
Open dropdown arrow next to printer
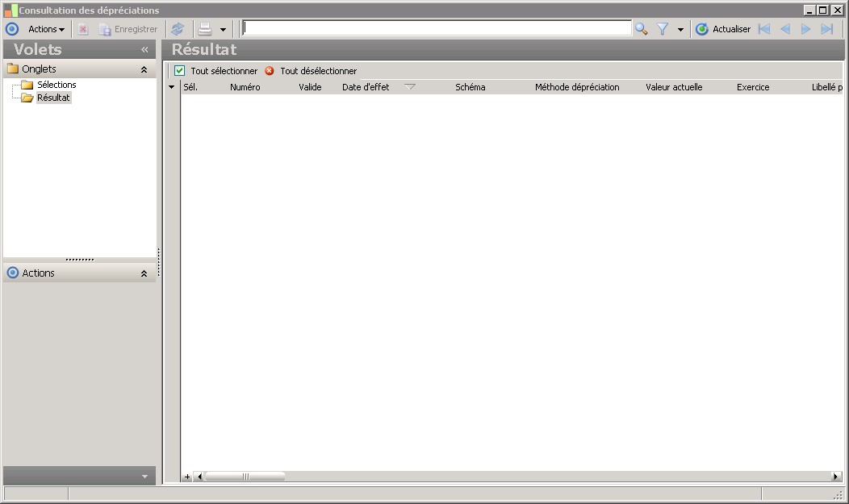tap(223, 30)
